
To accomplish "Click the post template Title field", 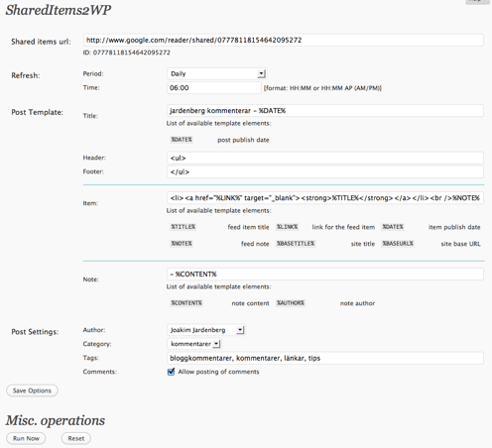I will click(325, 111).
